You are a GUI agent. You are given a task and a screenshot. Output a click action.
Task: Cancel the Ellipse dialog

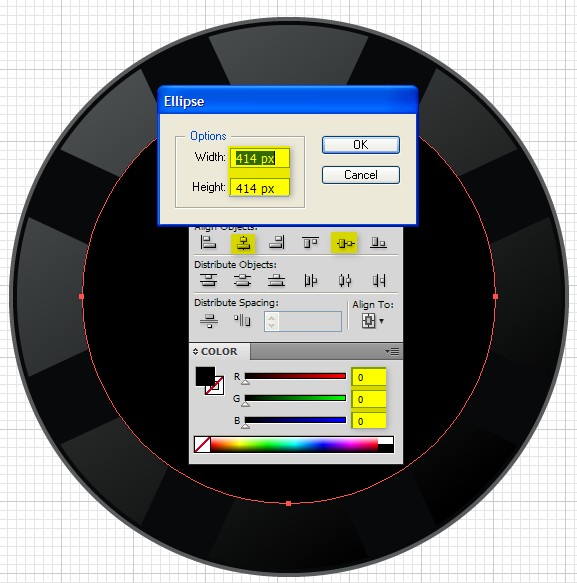click(361, 175)
